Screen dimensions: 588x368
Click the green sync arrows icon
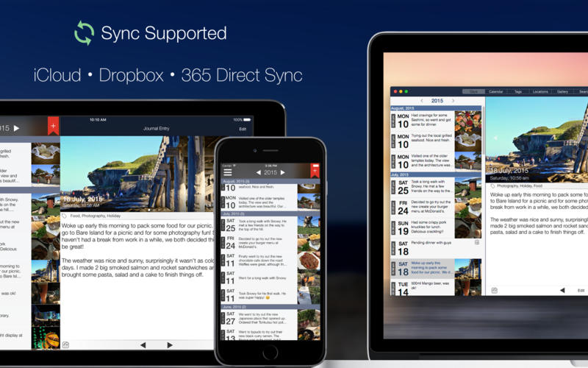85,33
